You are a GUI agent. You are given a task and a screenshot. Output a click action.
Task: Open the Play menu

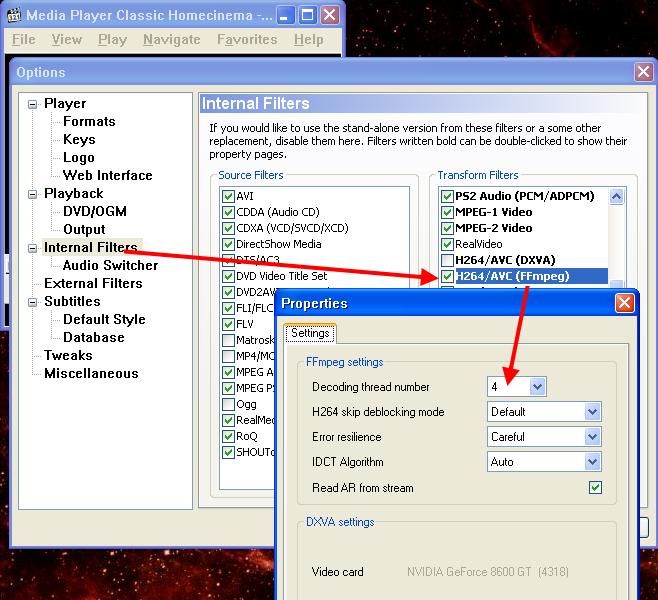(x=112, y=39)
